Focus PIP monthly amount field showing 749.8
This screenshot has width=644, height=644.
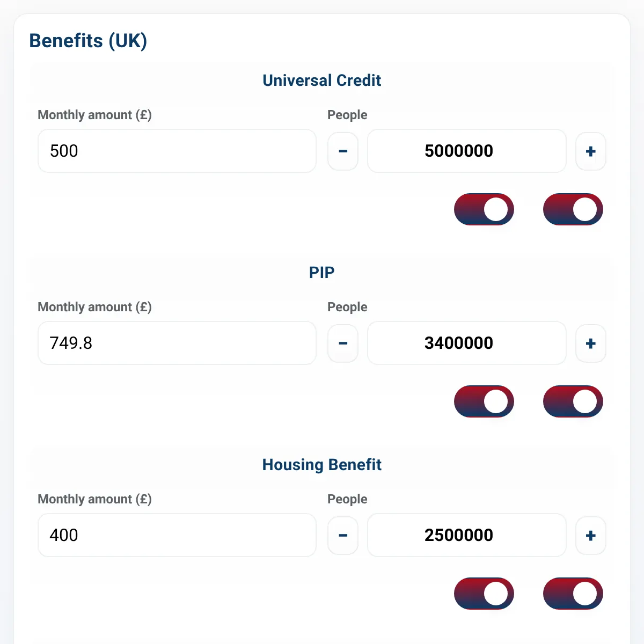177,343
